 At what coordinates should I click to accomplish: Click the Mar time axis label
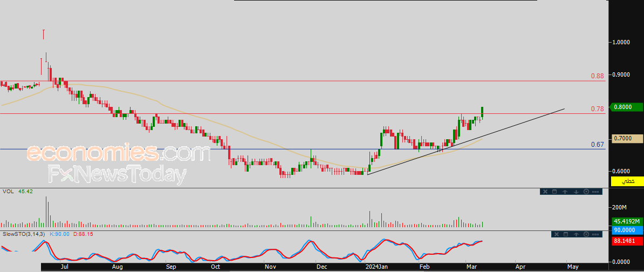click(x=471, y=267)
